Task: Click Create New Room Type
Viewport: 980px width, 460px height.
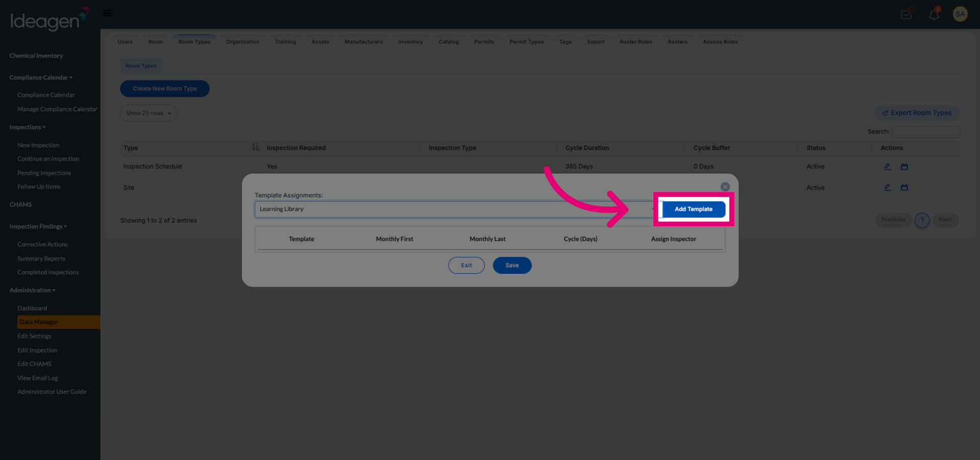Action: [165, 89]
